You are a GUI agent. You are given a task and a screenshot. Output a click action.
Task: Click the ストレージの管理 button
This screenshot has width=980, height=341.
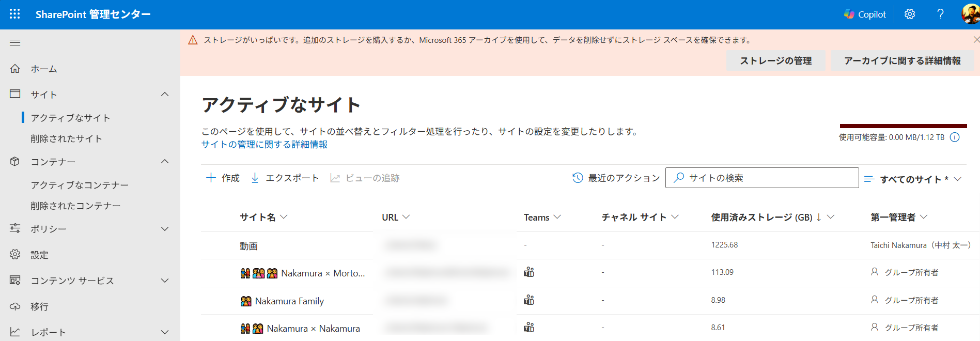pyautogui.click(x=775, y=61)
